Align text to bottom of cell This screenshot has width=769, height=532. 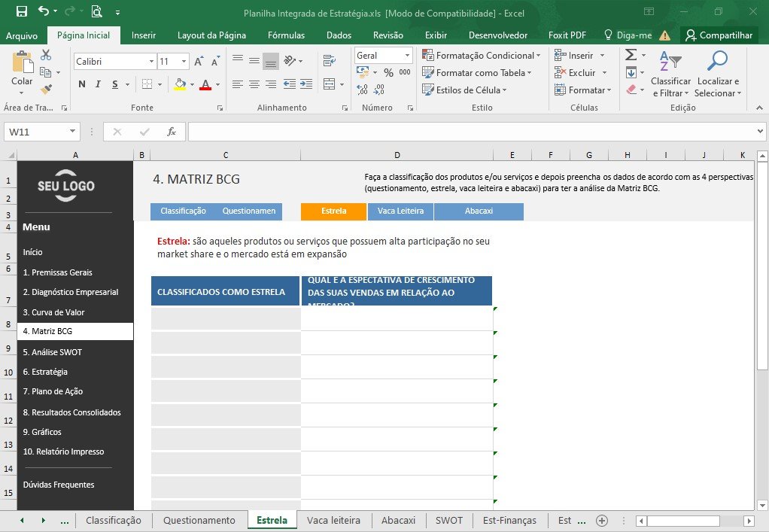tap(271, 61)
